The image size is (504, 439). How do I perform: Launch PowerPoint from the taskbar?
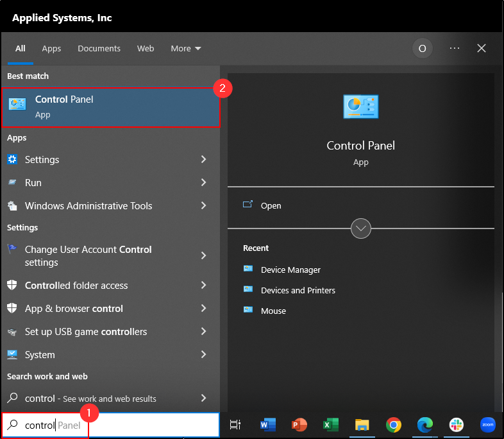(x=299, y=425)
